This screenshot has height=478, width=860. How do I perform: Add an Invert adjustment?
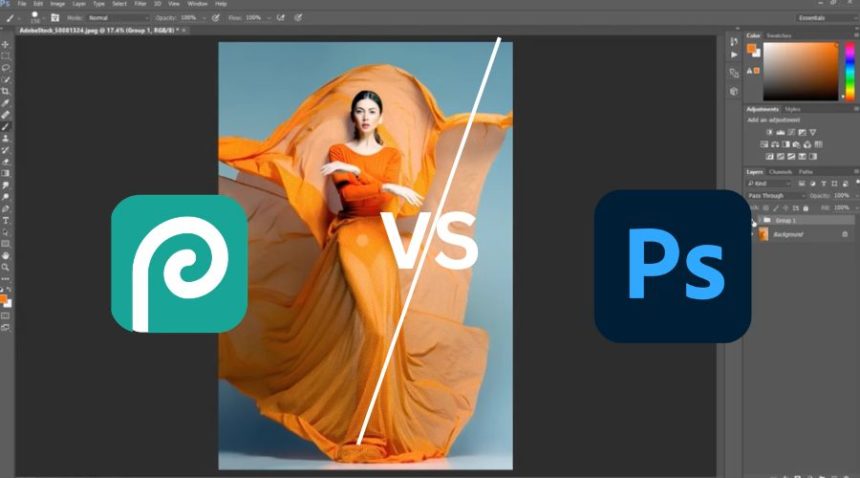(x=770, y=156)
